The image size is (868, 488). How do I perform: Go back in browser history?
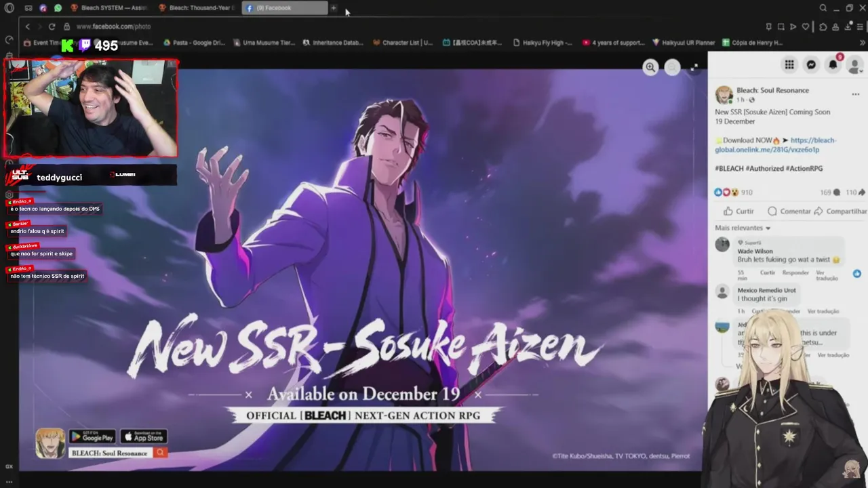[x=27, y=26]
